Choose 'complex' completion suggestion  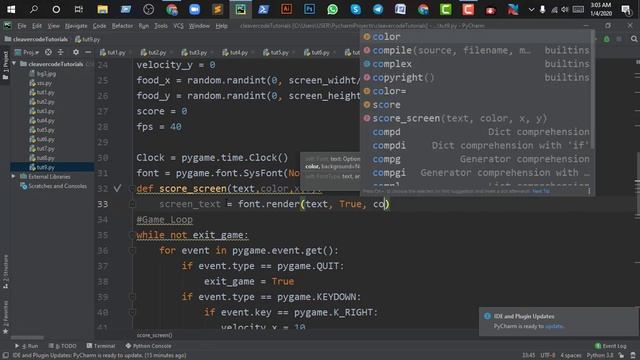476,64
